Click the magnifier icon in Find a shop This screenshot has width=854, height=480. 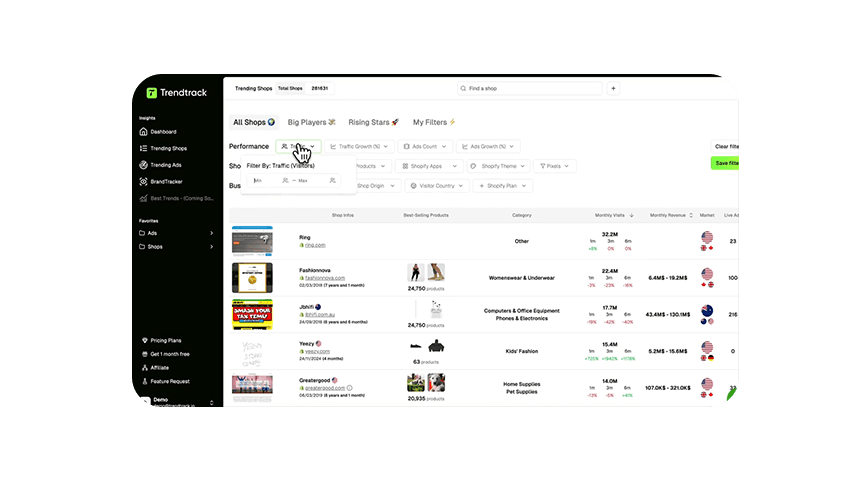click(463, 88)
